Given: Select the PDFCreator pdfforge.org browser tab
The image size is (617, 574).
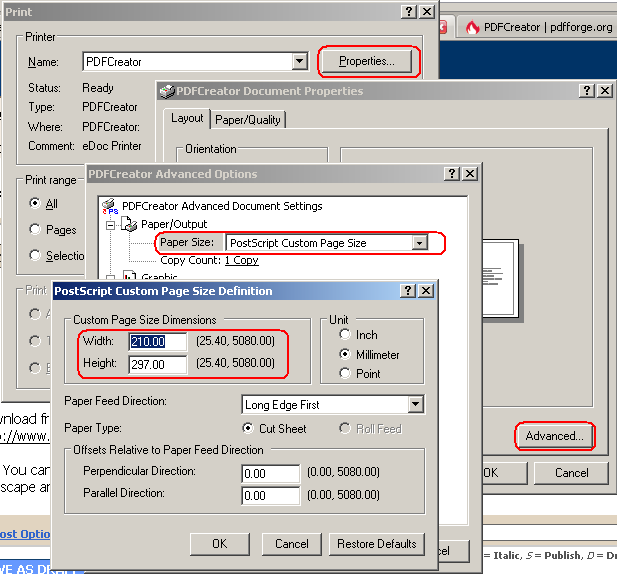Looking at the screenshot, I should (x=539, y=27).
